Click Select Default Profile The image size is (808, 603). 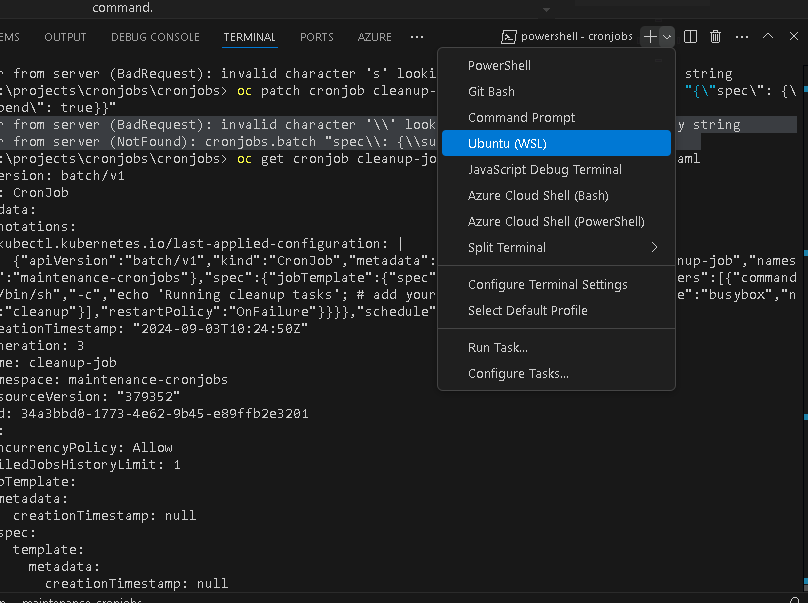point(556,310)
